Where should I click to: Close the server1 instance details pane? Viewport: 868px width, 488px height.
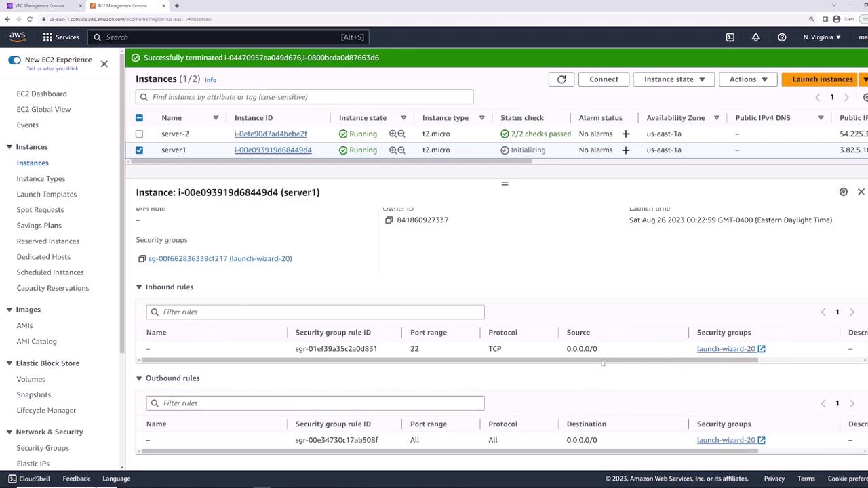tap(861, 192)
